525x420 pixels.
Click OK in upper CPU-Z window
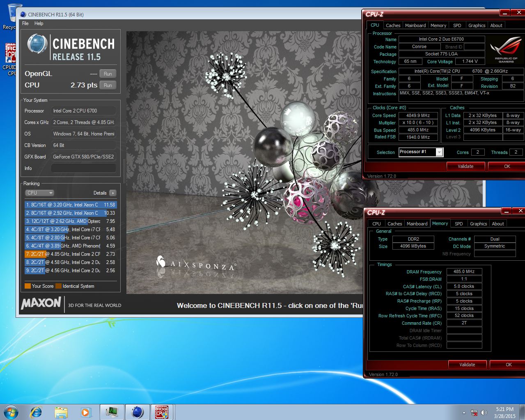[507, 166]
